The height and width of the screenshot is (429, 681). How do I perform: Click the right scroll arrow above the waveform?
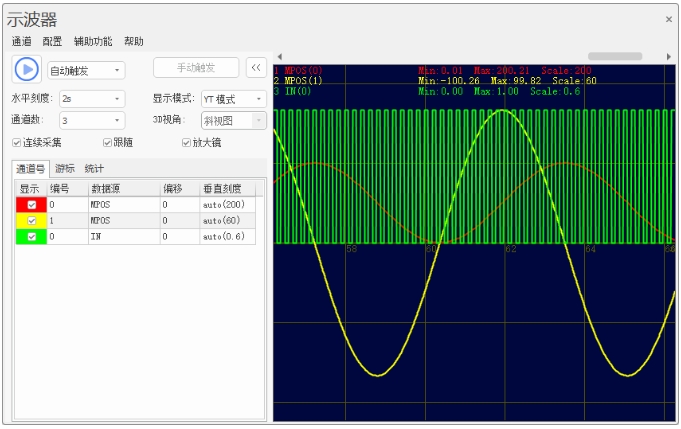pyautogui.click(x=669, y=56)
